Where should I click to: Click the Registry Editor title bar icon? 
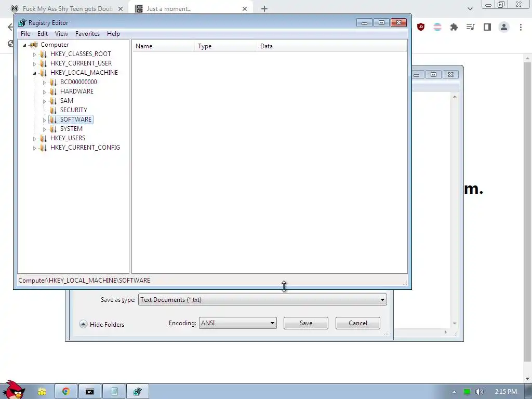(22, 23)
